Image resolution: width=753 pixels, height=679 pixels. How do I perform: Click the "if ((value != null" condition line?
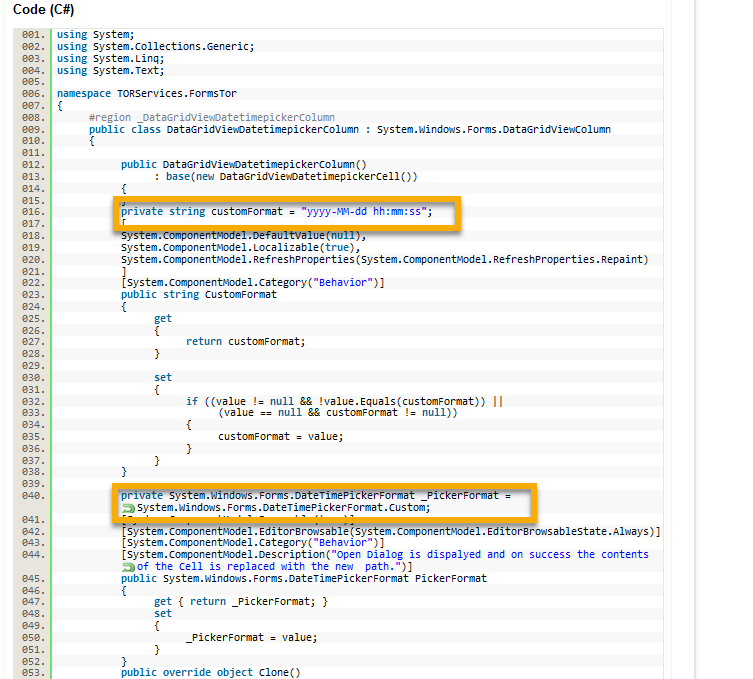344,401
